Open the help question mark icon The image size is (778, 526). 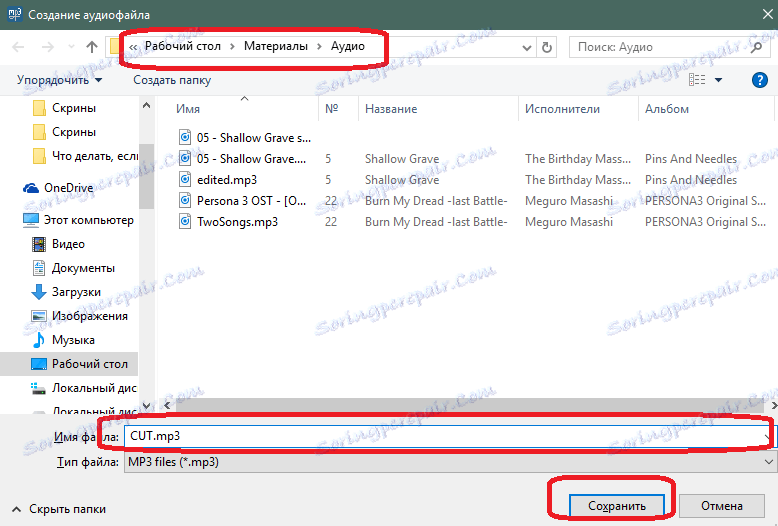click(x=760, y=80)
